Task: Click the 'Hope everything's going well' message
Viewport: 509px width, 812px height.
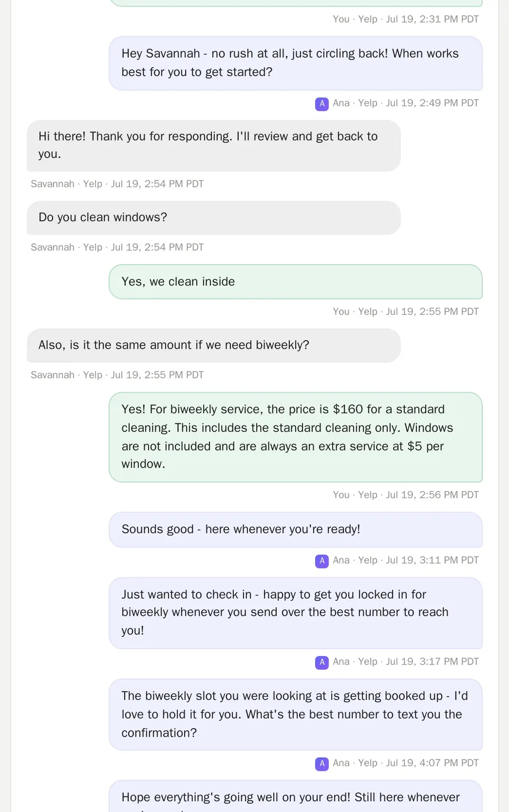Action: 296,796
